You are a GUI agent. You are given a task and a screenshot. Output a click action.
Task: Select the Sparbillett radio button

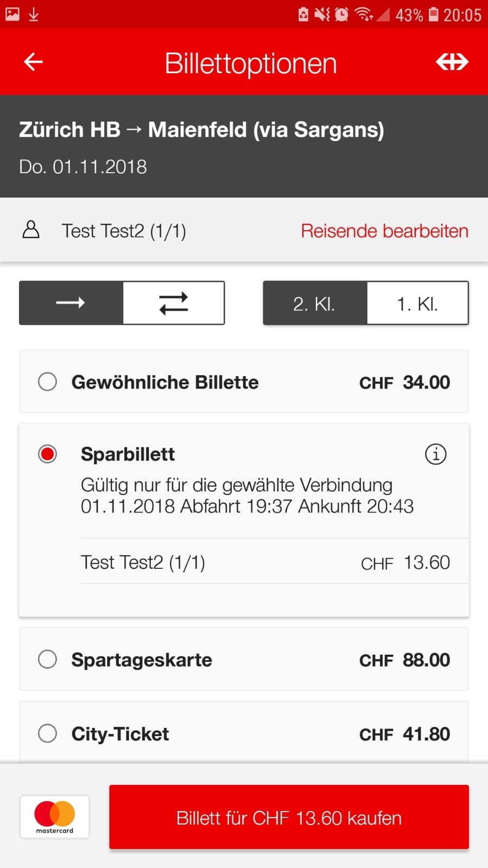[48, 454]
